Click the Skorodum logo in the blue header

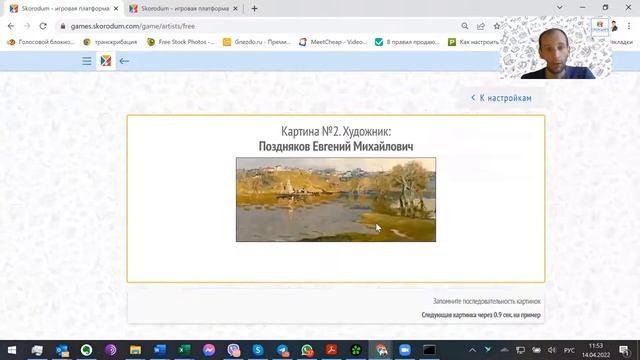click(x=106, y=61)
